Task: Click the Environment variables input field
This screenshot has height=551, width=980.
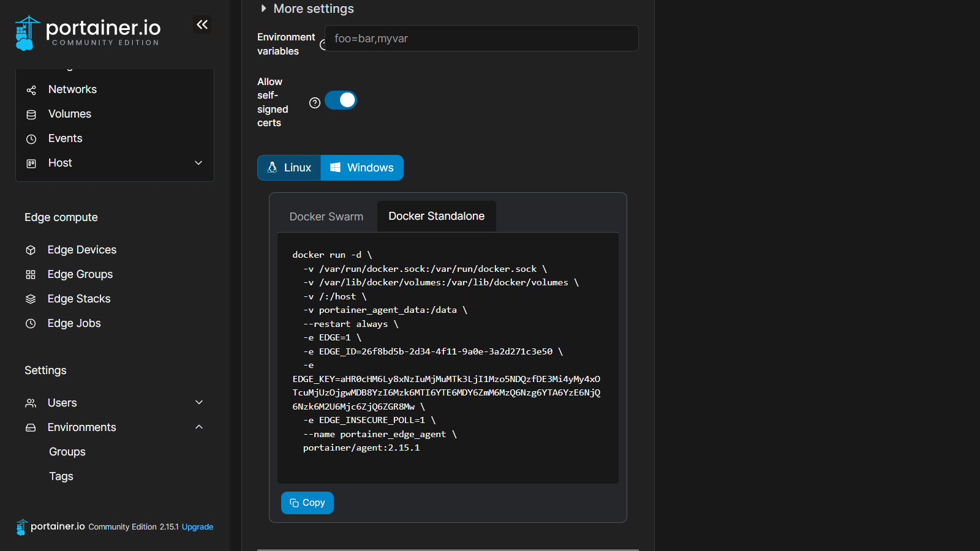Action: coord(481,39)
